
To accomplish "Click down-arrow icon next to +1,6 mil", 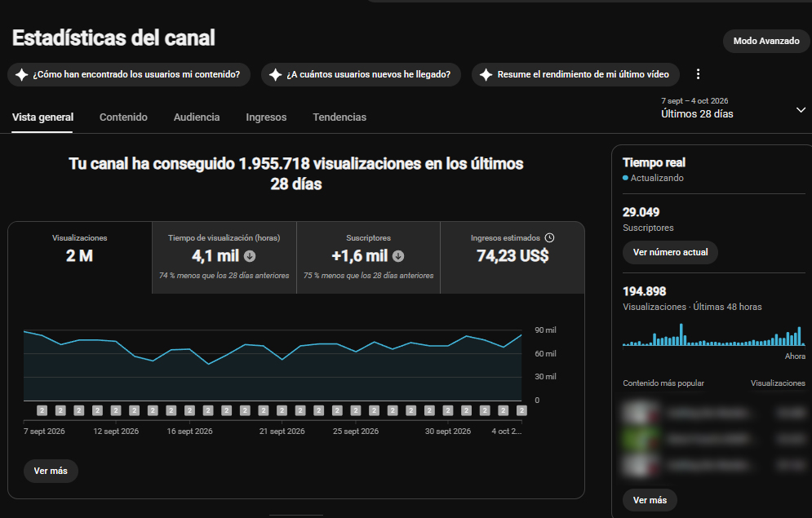I will click(x=398, y=256).
